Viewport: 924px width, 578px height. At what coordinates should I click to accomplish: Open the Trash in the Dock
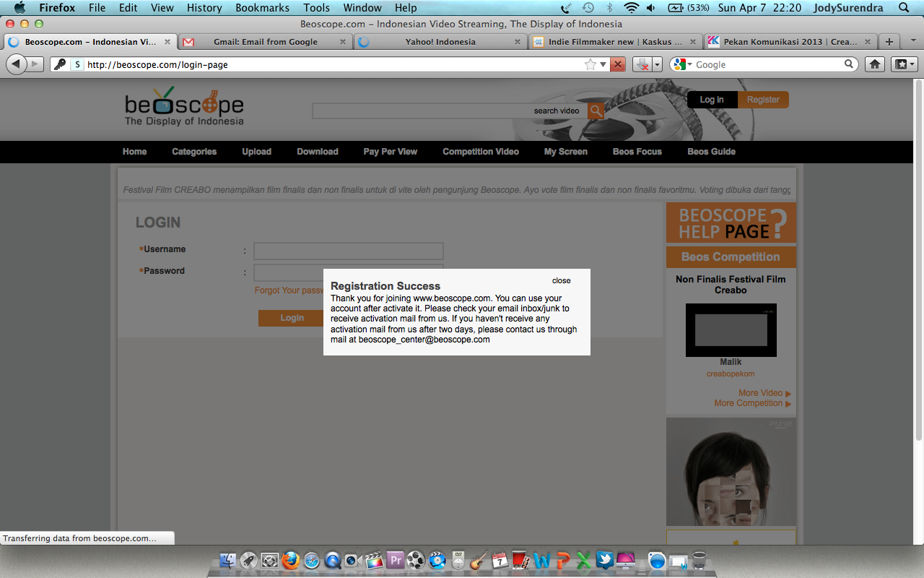(x=699, y=560)
